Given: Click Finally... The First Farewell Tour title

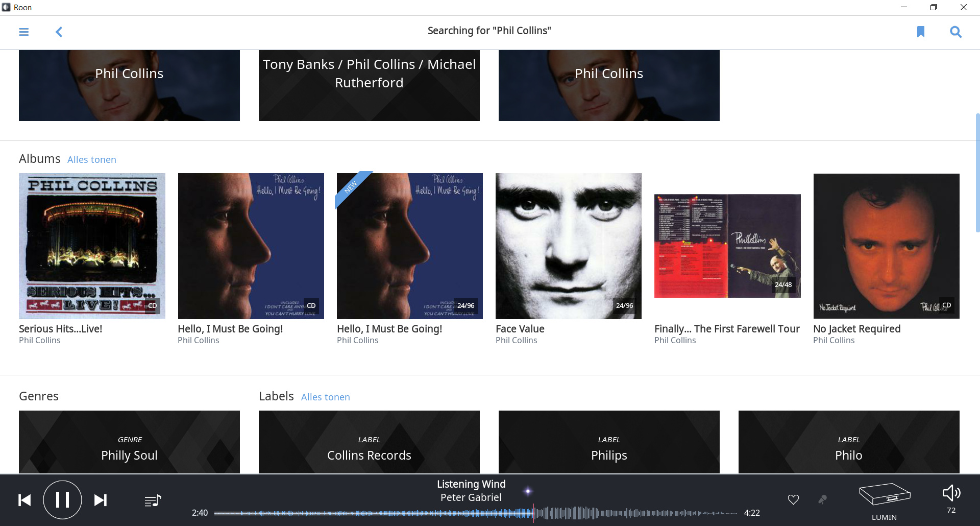Looking at the screenshot, I should pos(727,329).
